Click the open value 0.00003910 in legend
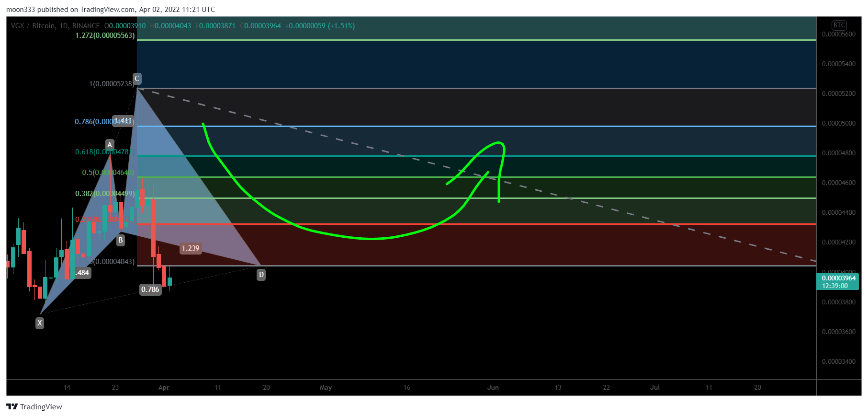The width and height of the screenshot is (868, 417). click(127, 26)
